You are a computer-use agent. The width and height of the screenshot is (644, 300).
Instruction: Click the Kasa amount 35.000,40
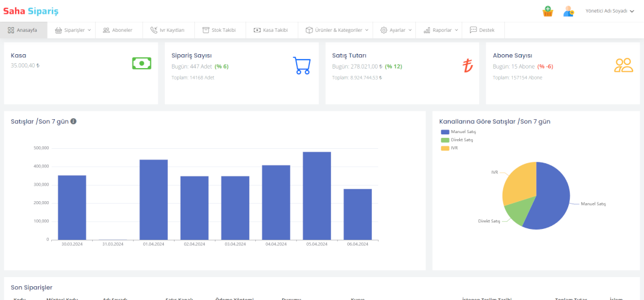(25, 65)
